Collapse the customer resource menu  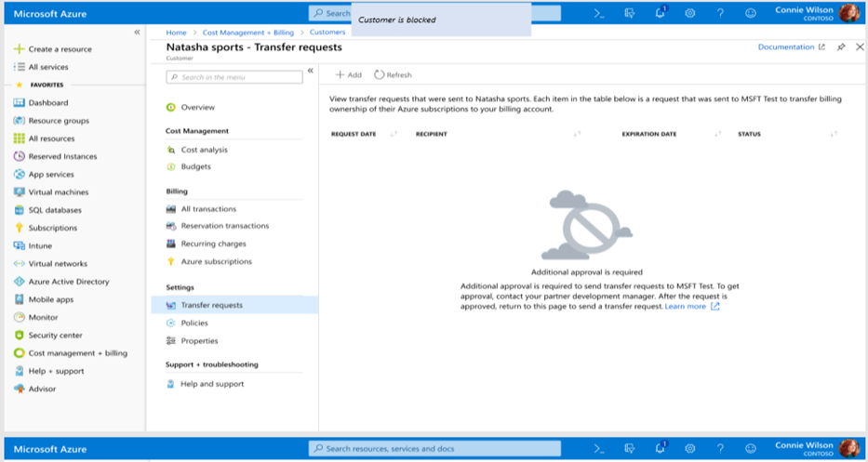click(x=311, y=71)
